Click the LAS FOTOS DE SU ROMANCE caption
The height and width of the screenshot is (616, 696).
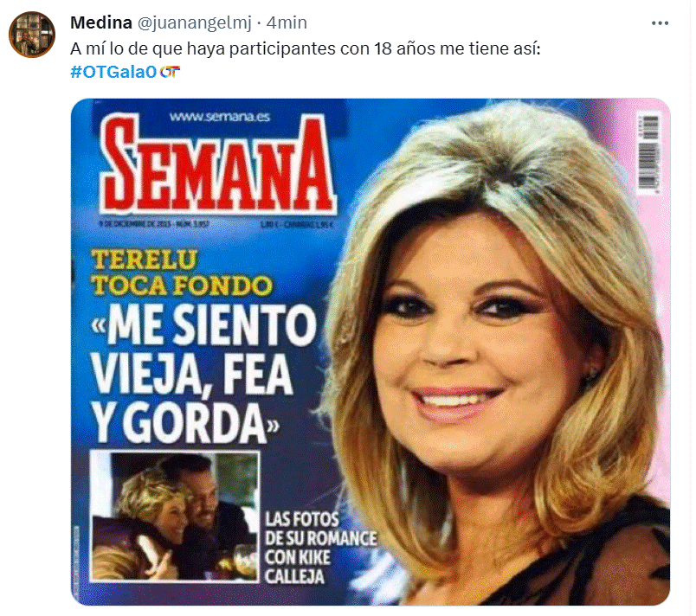pos(320,548)
